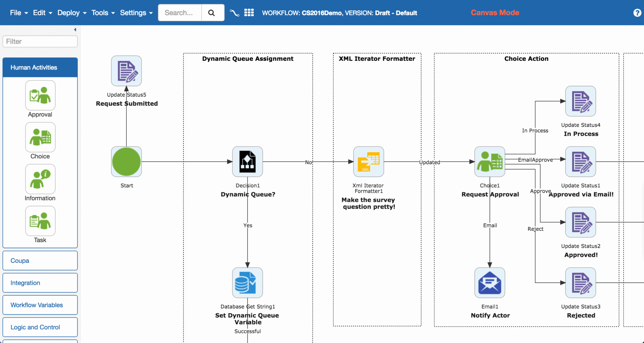Select the Approval activity icon
Screen dimensions: 644x343
(x=40, y=95)
